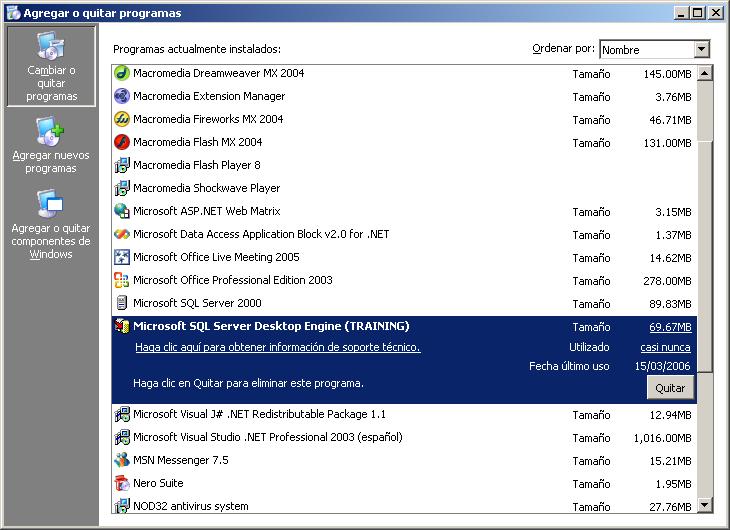This screenshot has width=730, height=530.
Task: Select Microsoft Visual J# .NET Redistributable Package
Action: pyautogui.click(x=404, y=414)
